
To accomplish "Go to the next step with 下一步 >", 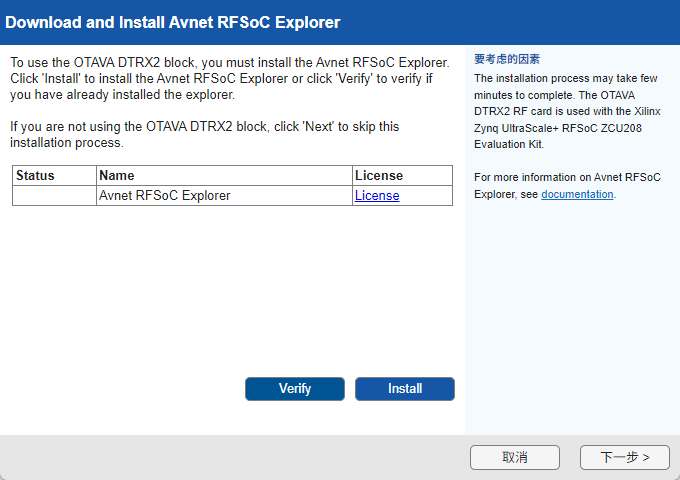I will coord(625,457).
